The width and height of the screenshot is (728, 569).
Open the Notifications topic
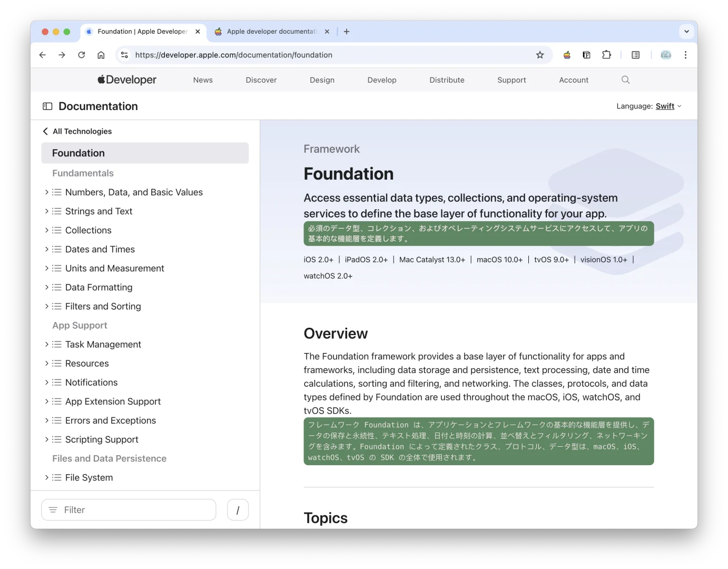(91, 382)
